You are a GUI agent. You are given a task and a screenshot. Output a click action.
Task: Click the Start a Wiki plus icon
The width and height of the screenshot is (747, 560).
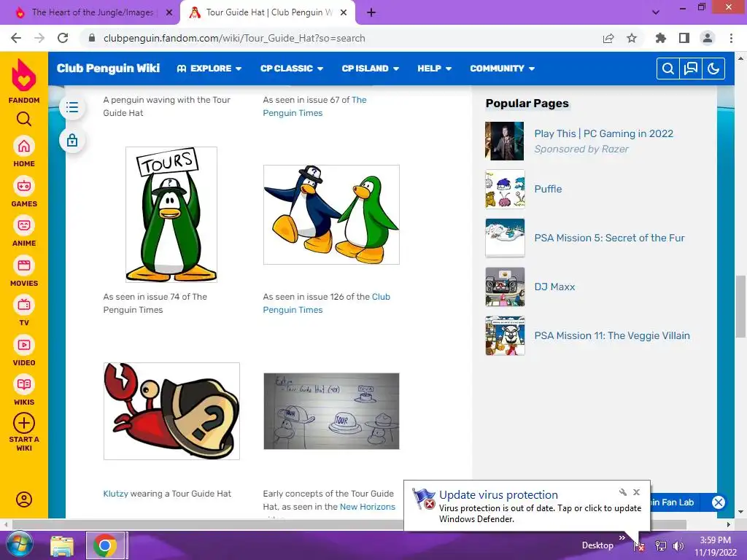24,423
